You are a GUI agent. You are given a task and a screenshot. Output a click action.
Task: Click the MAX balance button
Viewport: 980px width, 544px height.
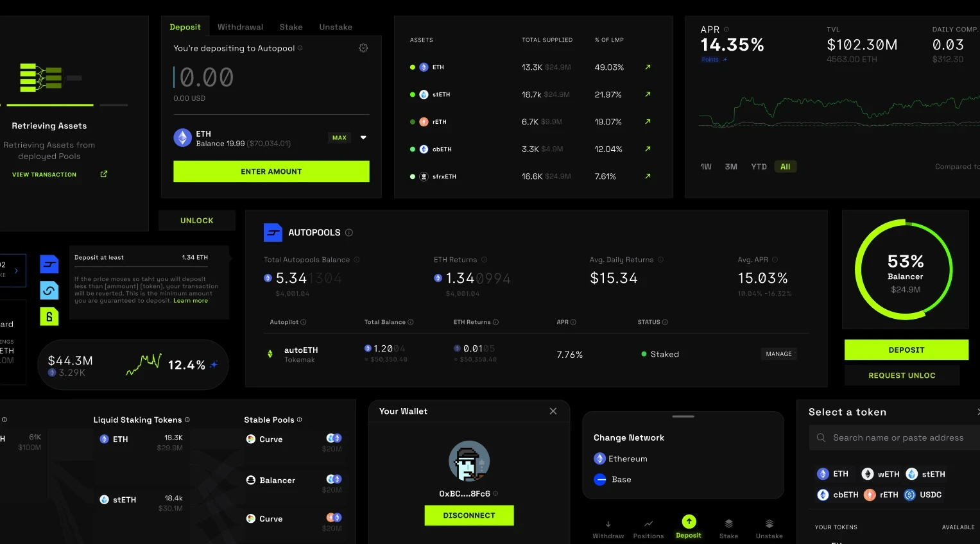click(x=340, y=137)
